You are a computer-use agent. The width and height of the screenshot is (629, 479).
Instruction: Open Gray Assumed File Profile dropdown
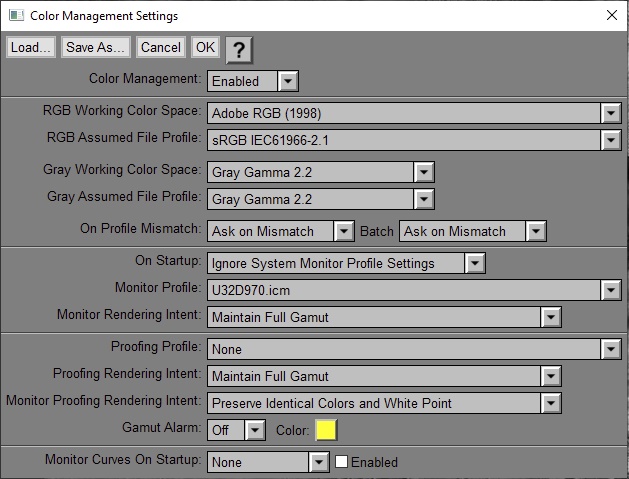424,199
